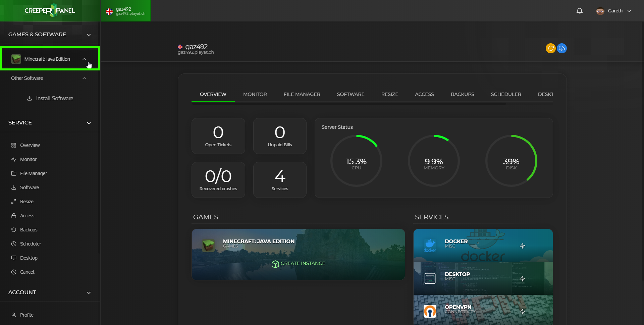Click the CreeperPanel logo

pyautogui.click(x=50, y=11)
